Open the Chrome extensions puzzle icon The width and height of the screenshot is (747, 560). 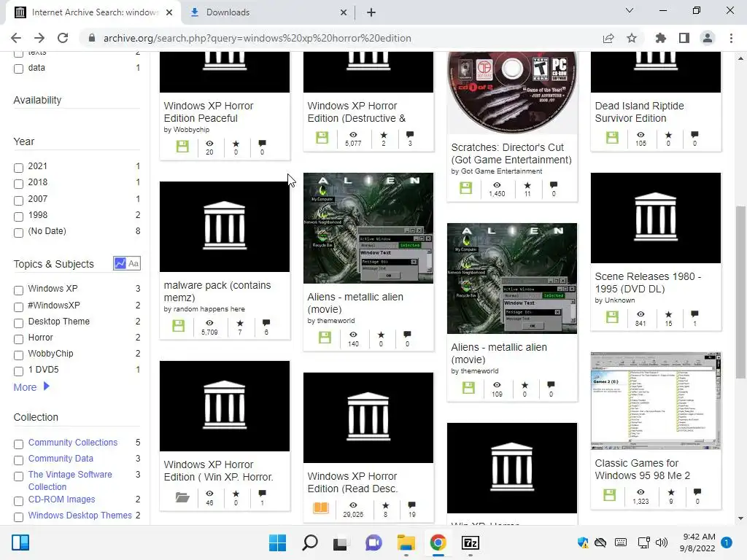661,38
